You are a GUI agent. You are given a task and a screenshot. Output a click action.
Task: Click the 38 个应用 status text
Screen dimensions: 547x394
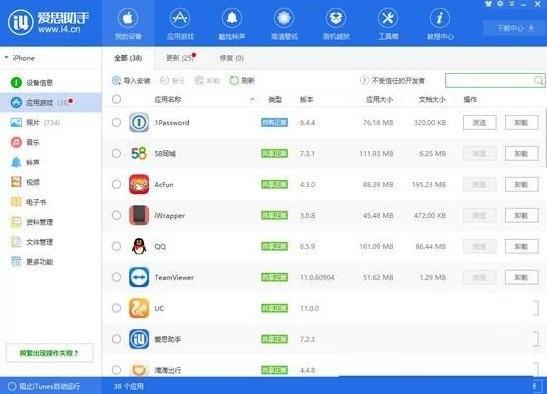(128, 386)
